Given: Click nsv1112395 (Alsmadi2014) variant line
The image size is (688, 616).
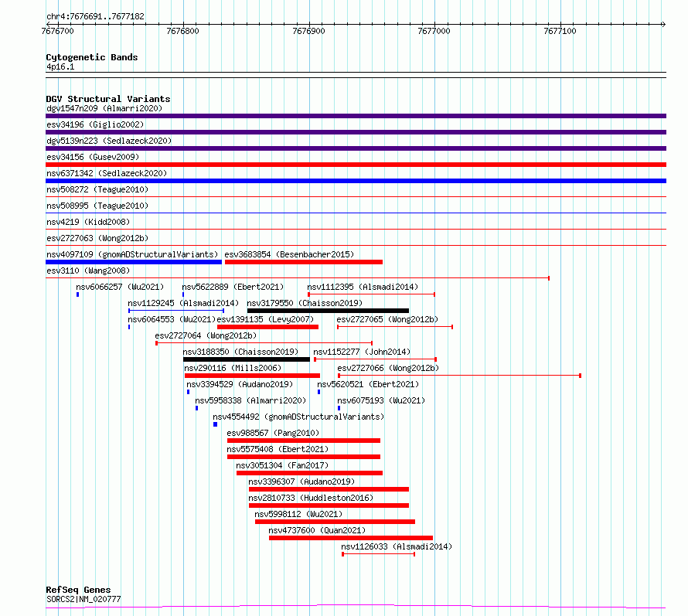Looking at the screenshot, I should click(371, 294).
